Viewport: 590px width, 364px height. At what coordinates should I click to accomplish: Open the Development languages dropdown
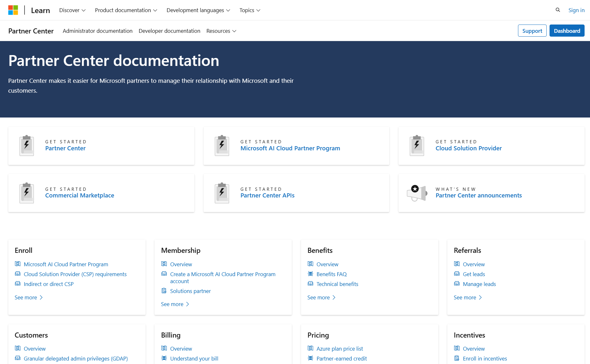198,10
